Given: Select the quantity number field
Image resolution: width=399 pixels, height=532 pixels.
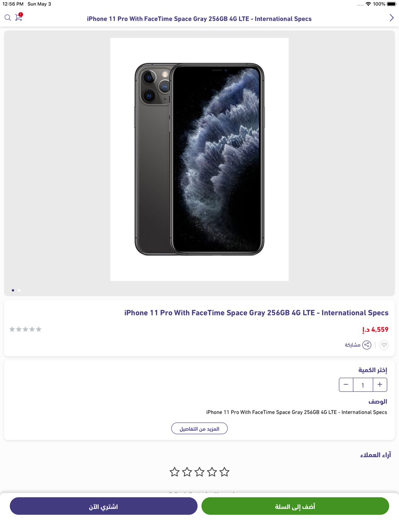Looking at the screenshot, I should (x=363, y=385).
